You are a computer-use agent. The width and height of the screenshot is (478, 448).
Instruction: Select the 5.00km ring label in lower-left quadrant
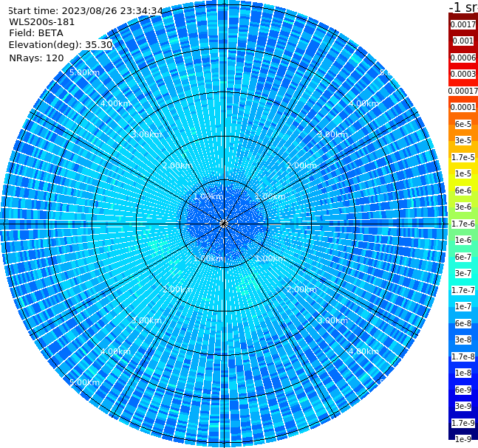84,382
